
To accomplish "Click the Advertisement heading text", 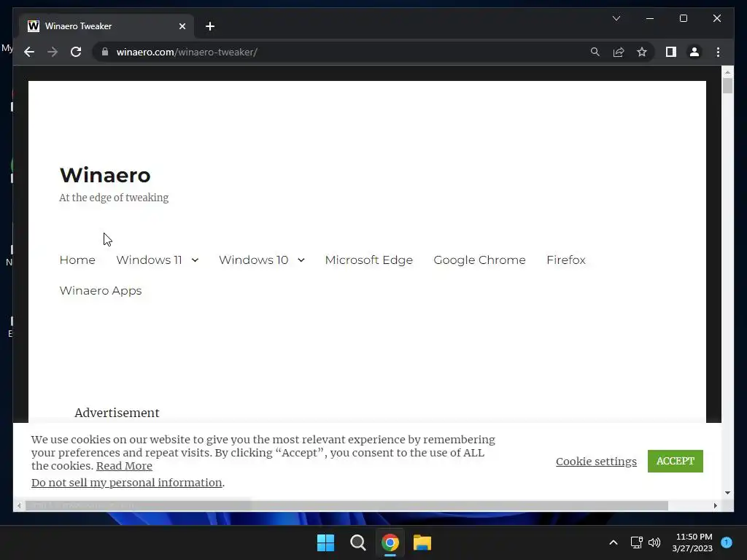I will click(x=117, y=413).
